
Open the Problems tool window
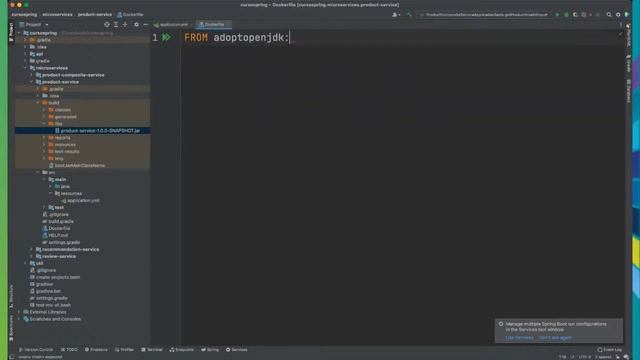point(96,350)
